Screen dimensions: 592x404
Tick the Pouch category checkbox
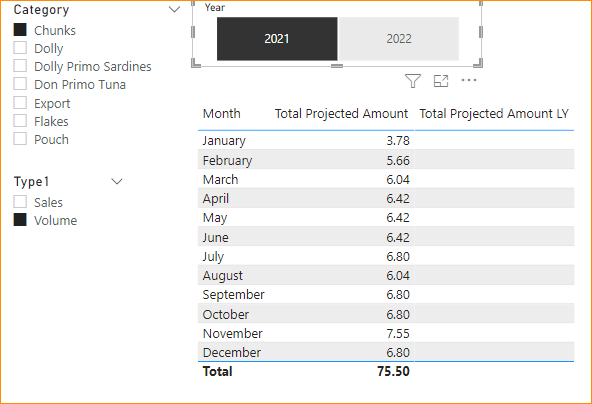point(20,139)
